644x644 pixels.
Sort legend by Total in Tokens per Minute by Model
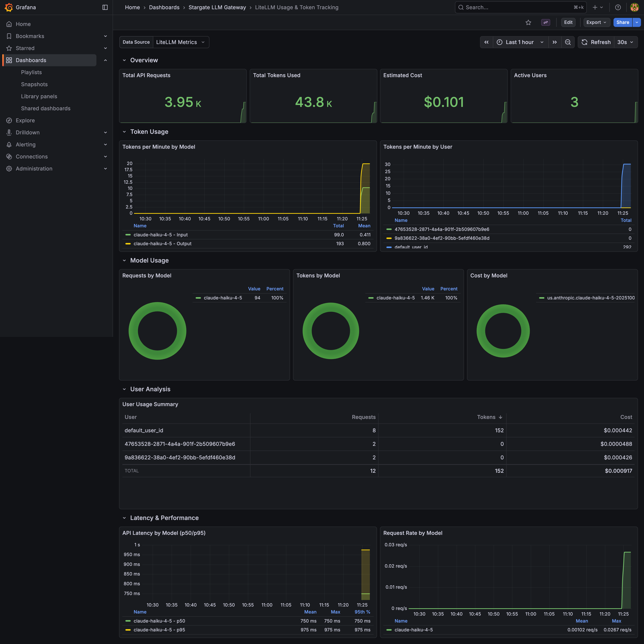[338, 226]
